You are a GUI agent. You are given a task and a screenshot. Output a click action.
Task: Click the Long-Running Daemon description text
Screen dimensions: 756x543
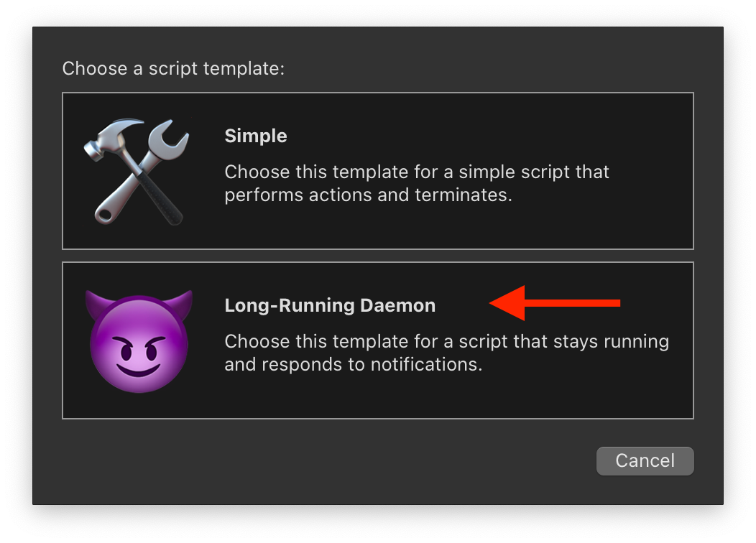click(446, 353)
